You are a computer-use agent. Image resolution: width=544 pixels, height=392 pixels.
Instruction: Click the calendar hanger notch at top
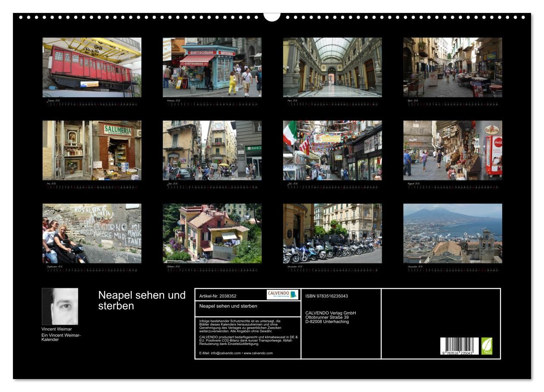coord(272,16)
